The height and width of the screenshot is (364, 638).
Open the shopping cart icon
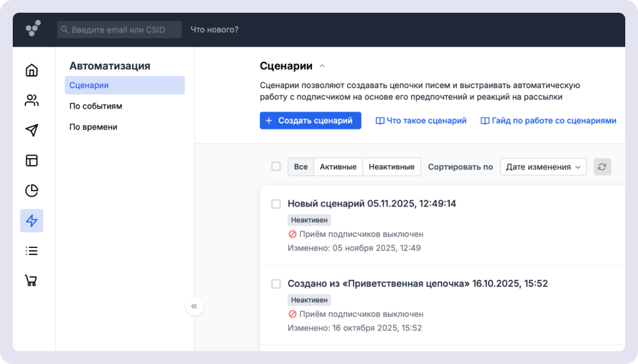[31, 280]
